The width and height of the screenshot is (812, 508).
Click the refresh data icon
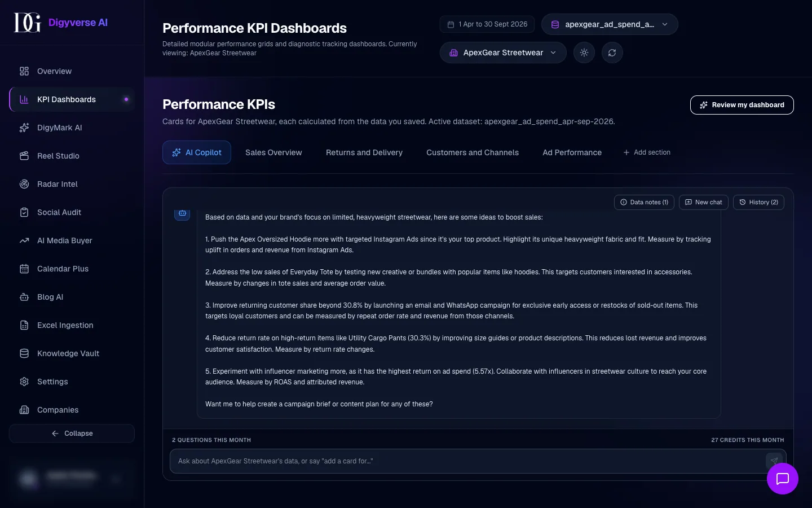(612, 52)
